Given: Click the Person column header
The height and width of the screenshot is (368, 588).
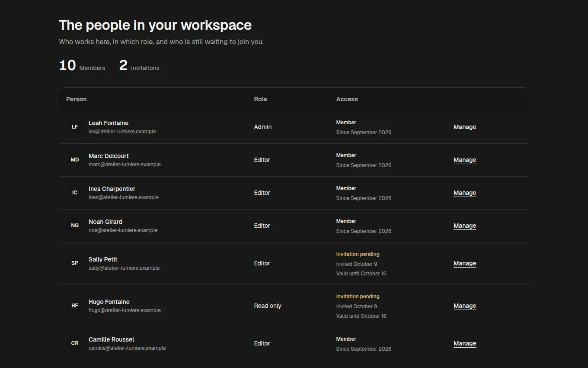Looking at the screenshot, I should 77,99.
